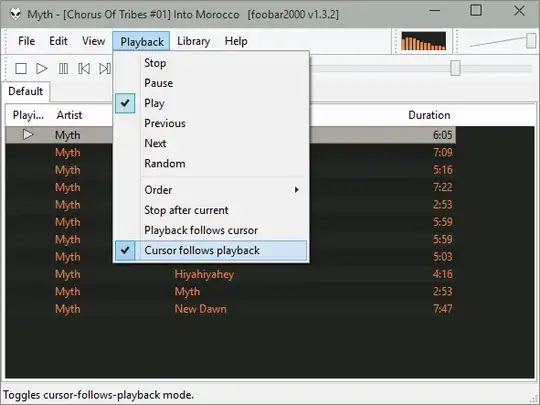Viewport: 540px width, 405px height.
Task: Close the foobar2000 window
Action: point(519,11)
